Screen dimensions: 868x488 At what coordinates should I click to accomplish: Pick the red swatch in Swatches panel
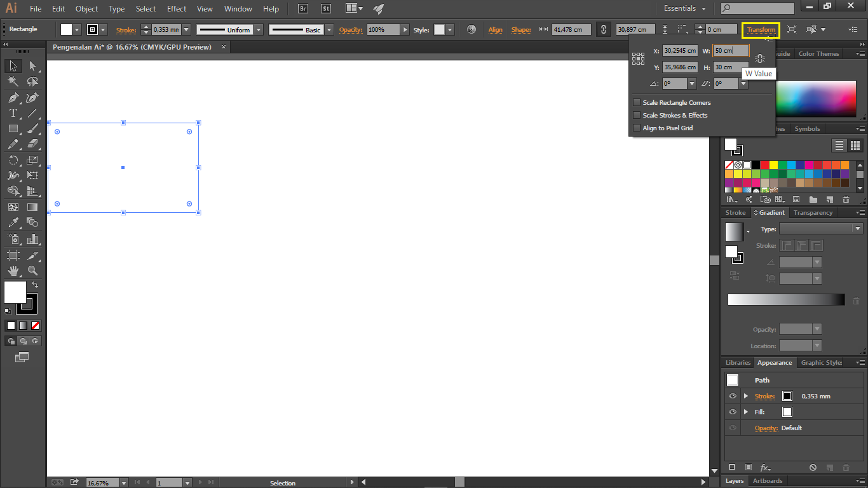tap(764, 165)
